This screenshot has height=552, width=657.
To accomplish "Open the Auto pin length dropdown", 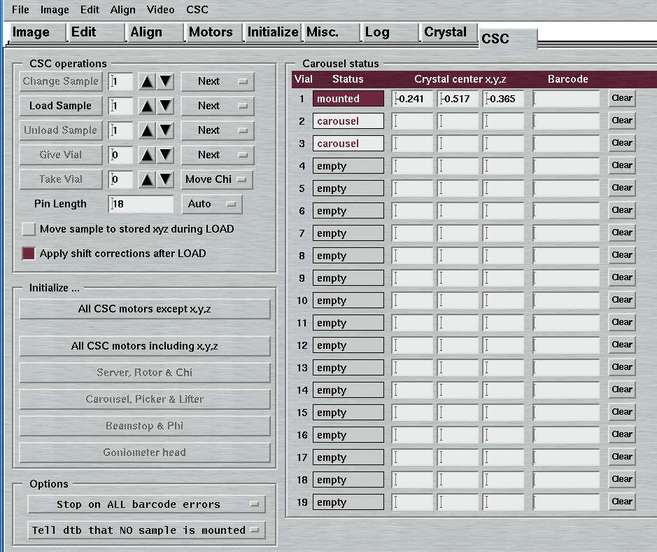I will coord(211,204).
